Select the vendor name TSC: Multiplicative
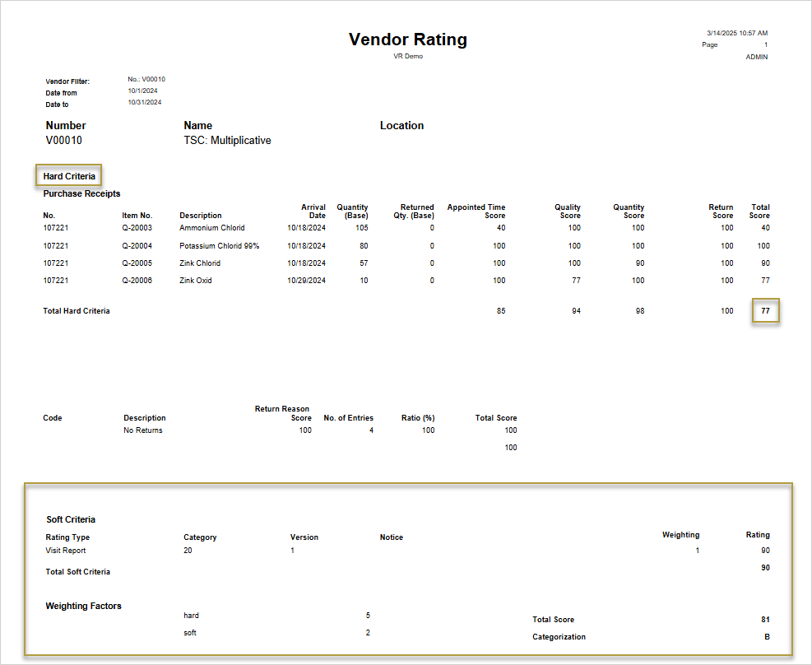This screenshot has width=812, height=665. 227,140
